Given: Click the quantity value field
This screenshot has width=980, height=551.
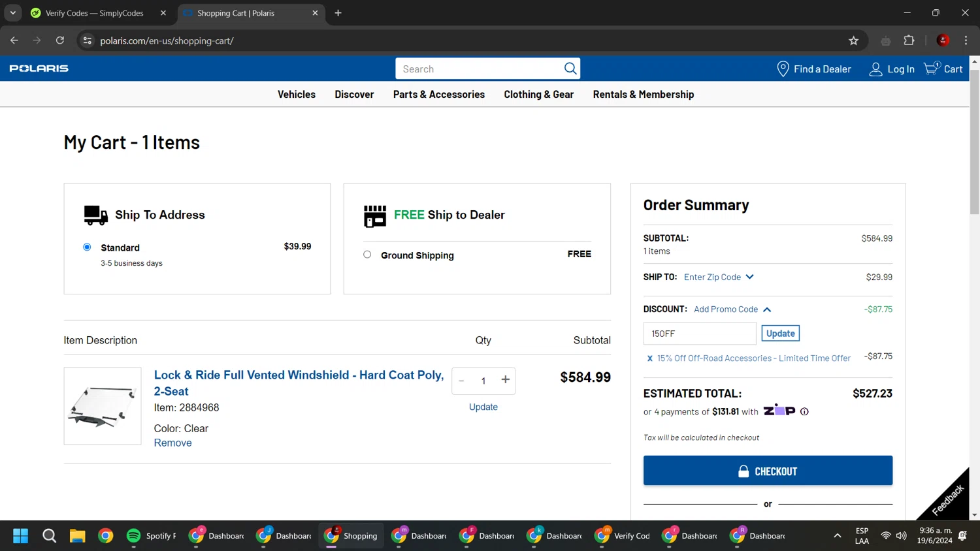Looking at the screenshot, I should 483,381.
